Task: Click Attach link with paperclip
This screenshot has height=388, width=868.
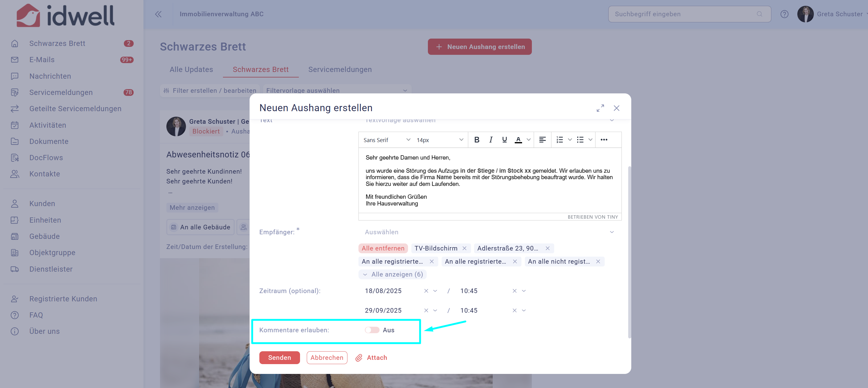Action: click(371, 358)
